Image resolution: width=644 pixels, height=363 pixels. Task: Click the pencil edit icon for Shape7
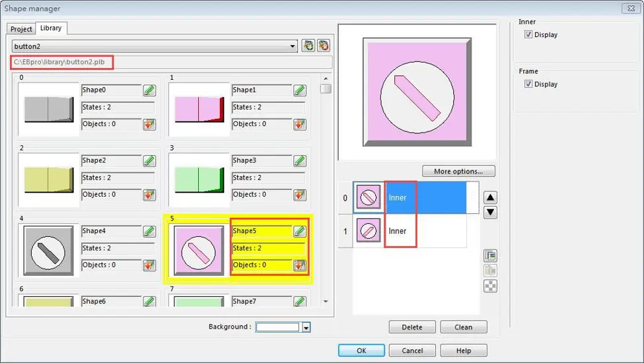pos(300,302)
